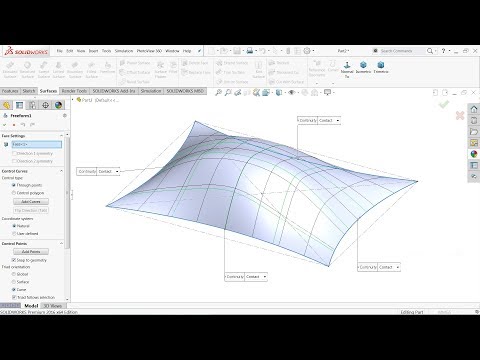This screenshot has width=480, height=360.
Task: Click the Add Points button
Action: (x=31, y=252)
